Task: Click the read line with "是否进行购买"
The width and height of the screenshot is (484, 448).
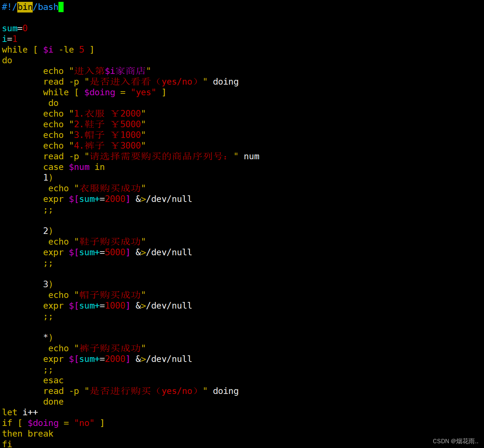Action: pos(141,391)
